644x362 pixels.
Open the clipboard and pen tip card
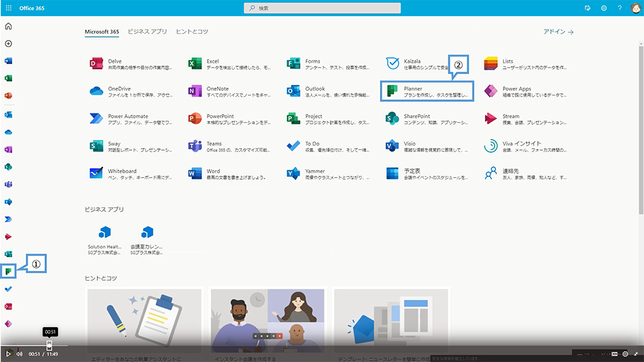144,321
